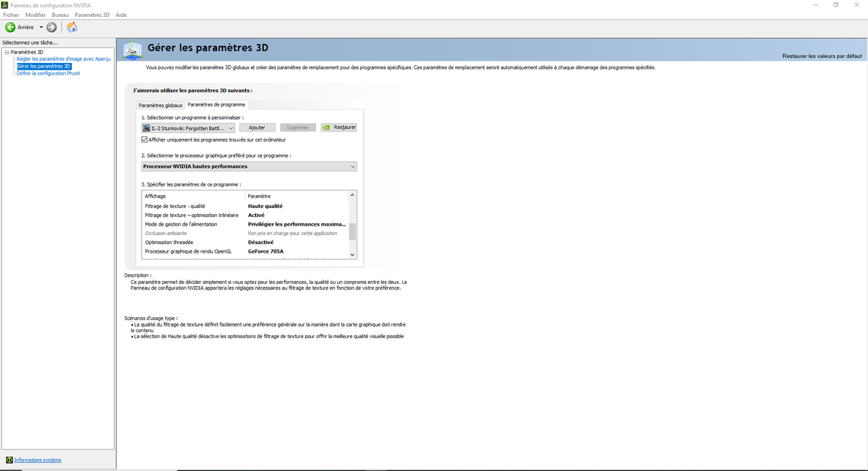This screenshot has width=868, height=471.
Task: Open the Aide menu
Action: pos(121,15)
